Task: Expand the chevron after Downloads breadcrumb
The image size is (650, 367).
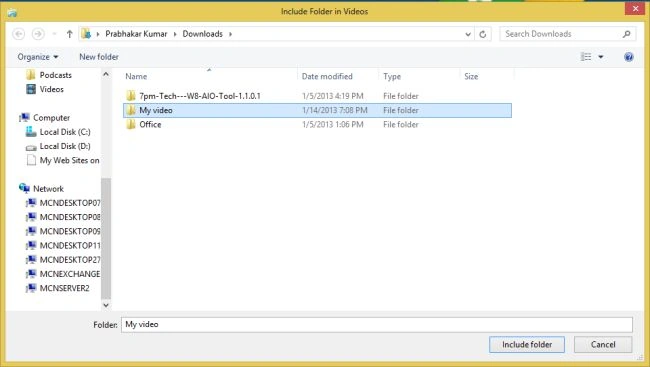Action: click(x=230, y=34)
